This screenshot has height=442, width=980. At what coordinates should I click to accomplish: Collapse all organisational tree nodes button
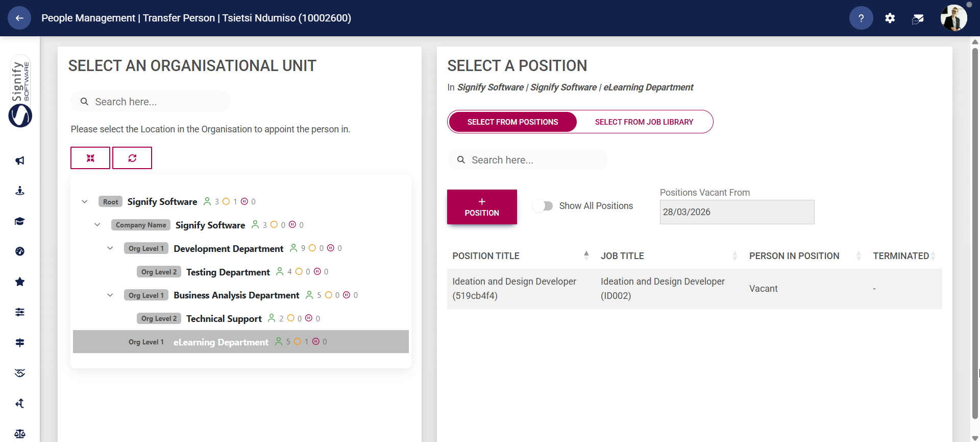pyautogui.click(x=90, y=158)
